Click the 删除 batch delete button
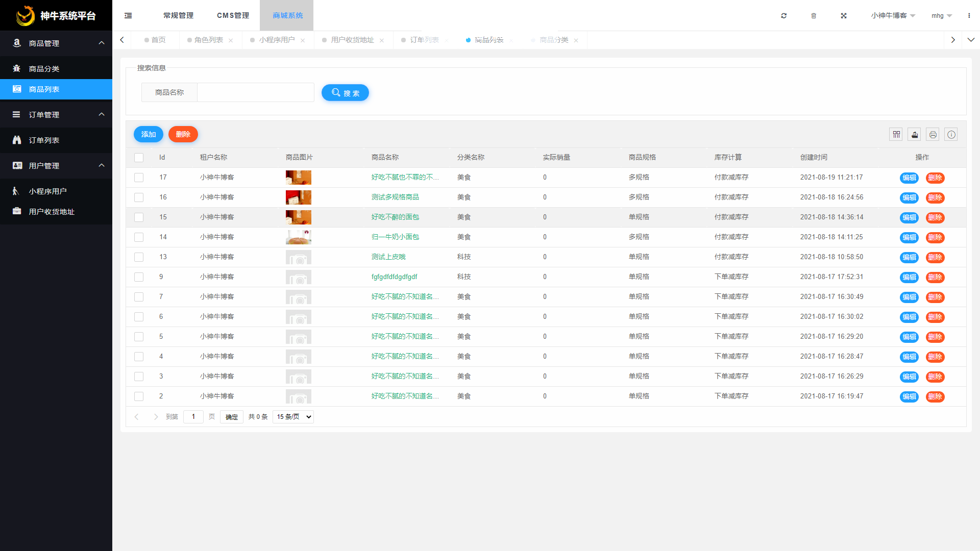This screenshot has height=551, width=980. pos(183,135)
